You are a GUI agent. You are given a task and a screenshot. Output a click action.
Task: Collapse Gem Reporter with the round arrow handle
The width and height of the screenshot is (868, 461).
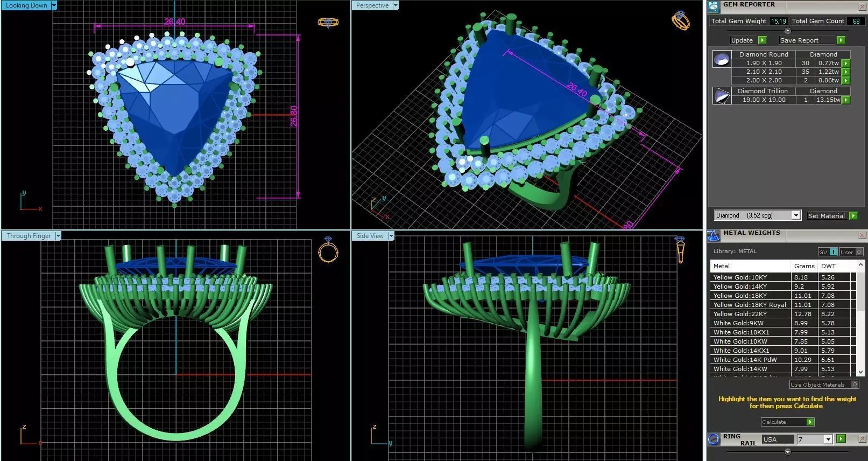[x=788, y=31]
